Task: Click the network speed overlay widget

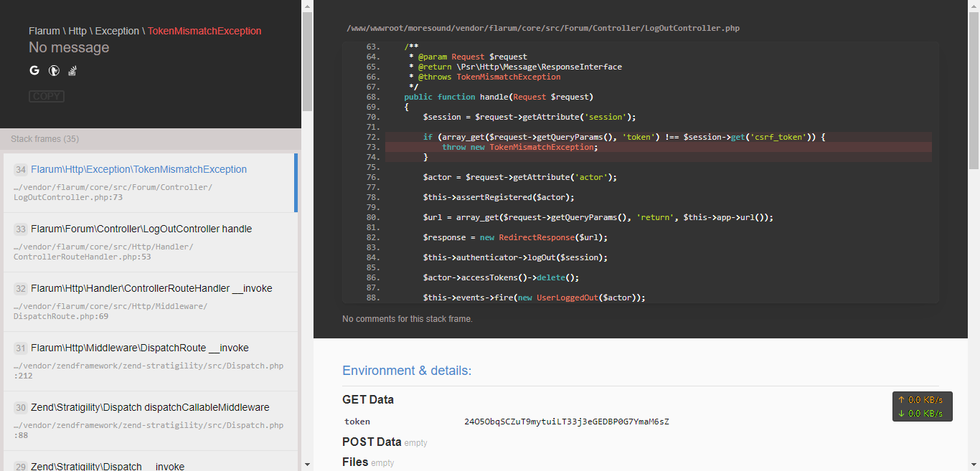Action: (x=922, y=406)
